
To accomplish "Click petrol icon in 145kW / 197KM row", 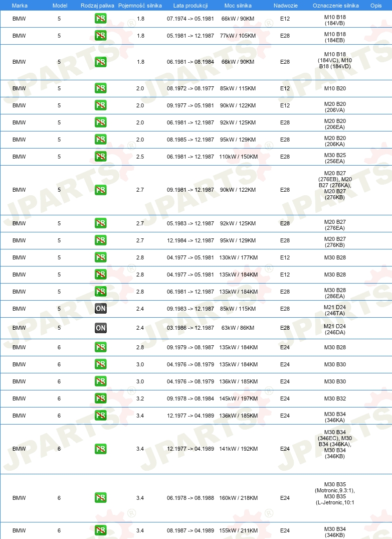I will pyautogui.click(x=101, y=399).
